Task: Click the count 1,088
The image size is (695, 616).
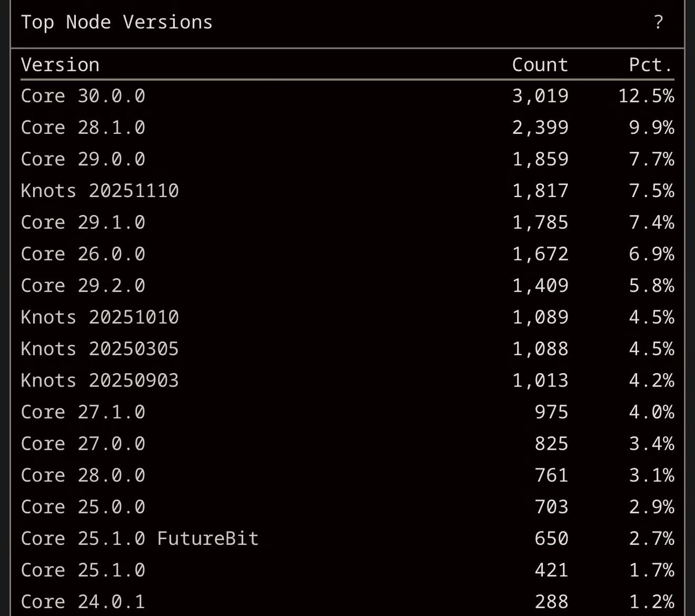Action: coord(540,349)
